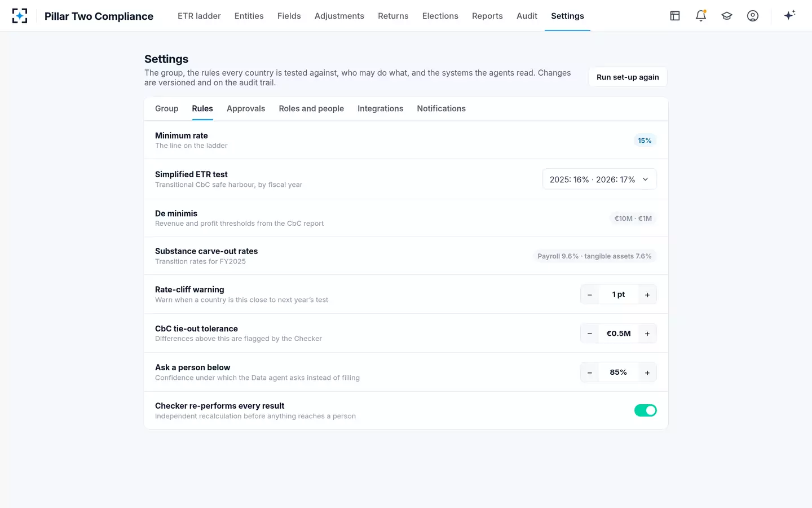Increase the Ask a person below threshold
This screenshot has width=812, height=508.
click(x=647, y=373)
